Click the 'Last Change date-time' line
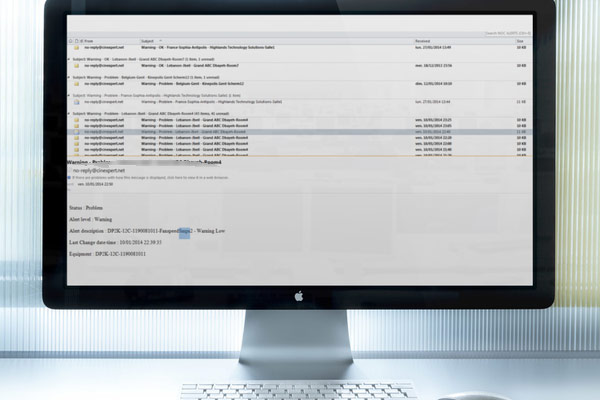This screenshot has width=600, height=400. point(115,243)
